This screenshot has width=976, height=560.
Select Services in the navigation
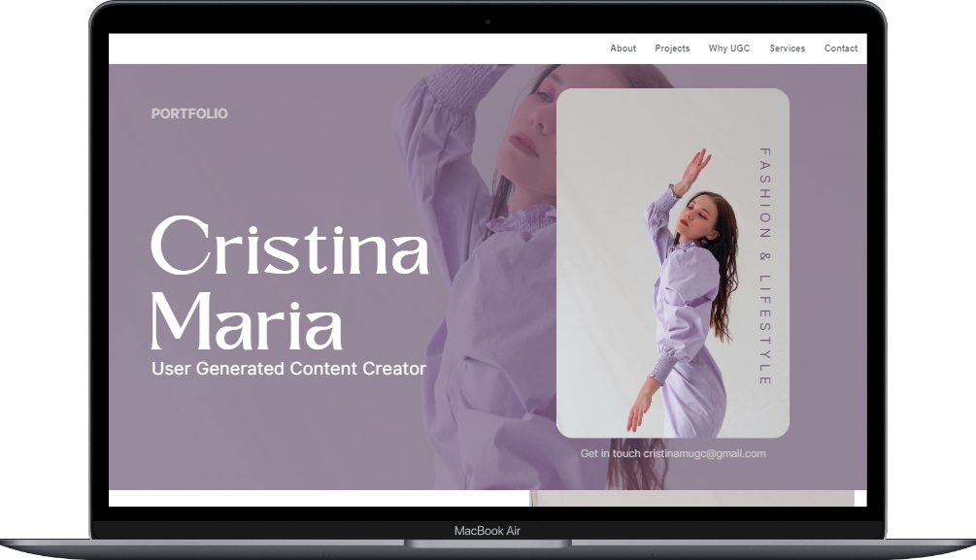pos(787,48)
